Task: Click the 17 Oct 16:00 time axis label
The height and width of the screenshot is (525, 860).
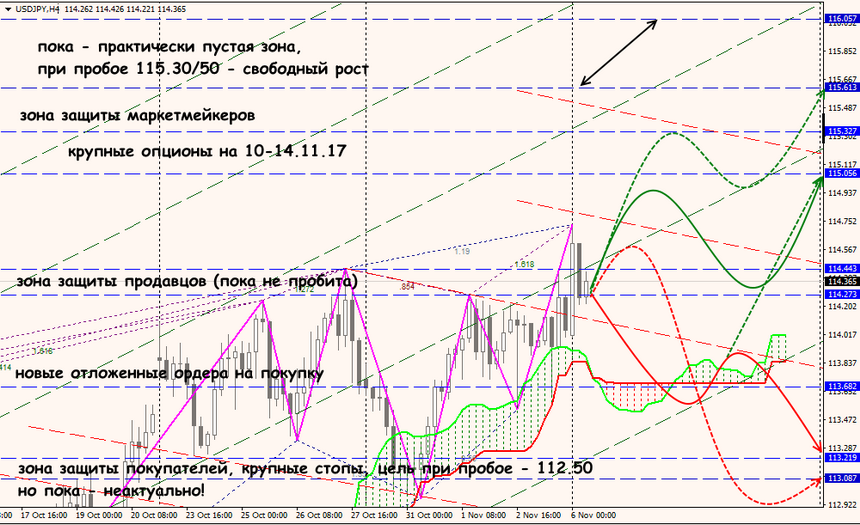Action: [44, 516]
